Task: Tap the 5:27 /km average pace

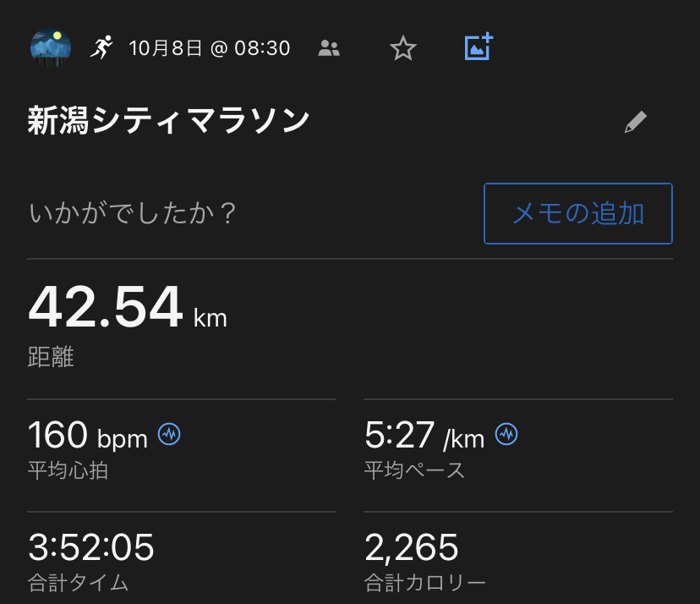Action: (424, 437)
